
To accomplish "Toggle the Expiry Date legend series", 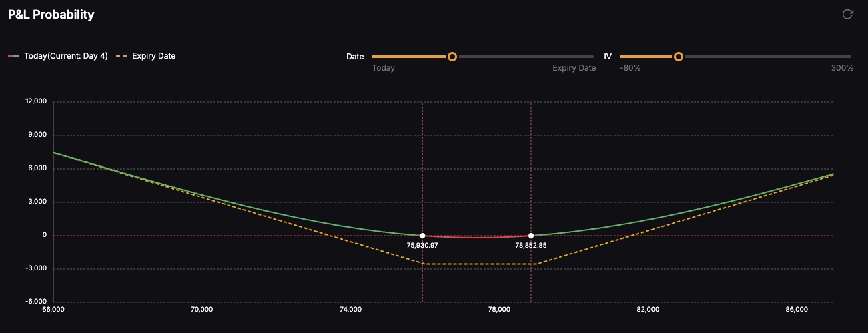I will coord(146,56).
